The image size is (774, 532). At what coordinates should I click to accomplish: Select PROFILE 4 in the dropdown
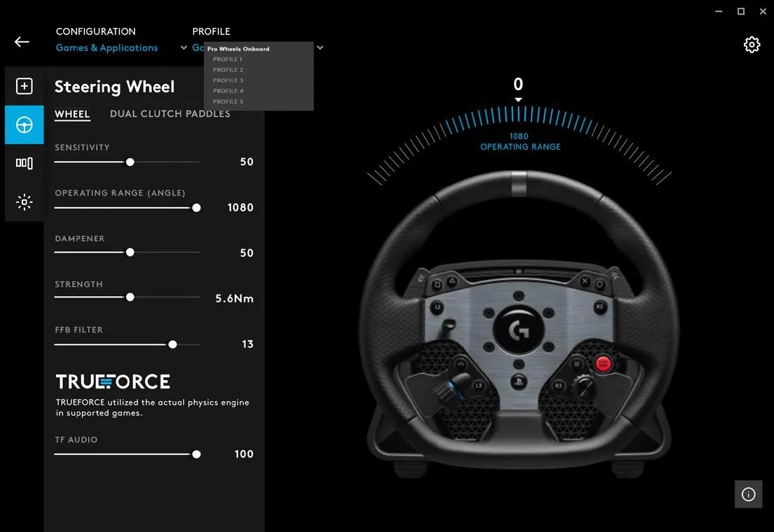click(x=228, y=91)
